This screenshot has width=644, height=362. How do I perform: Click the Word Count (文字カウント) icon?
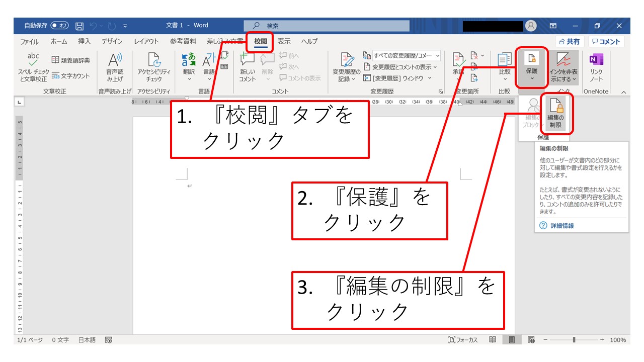pos(71,76)
